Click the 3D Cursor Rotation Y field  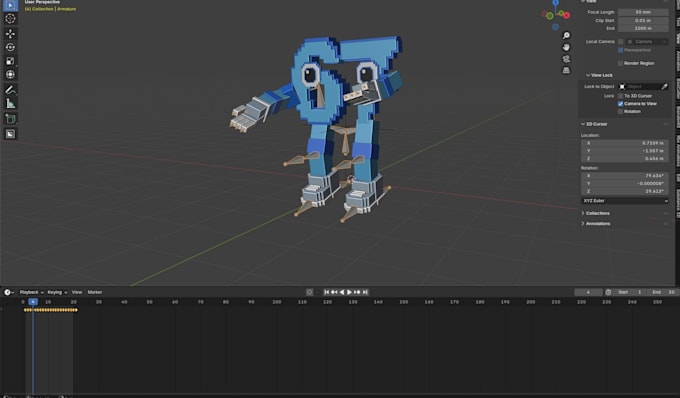pyautogui.click(x=625, y=183)
